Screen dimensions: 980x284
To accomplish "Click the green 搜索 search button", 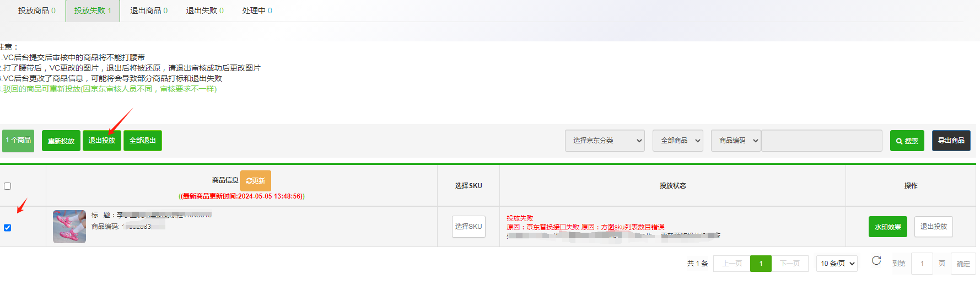I will coord(907,141).
